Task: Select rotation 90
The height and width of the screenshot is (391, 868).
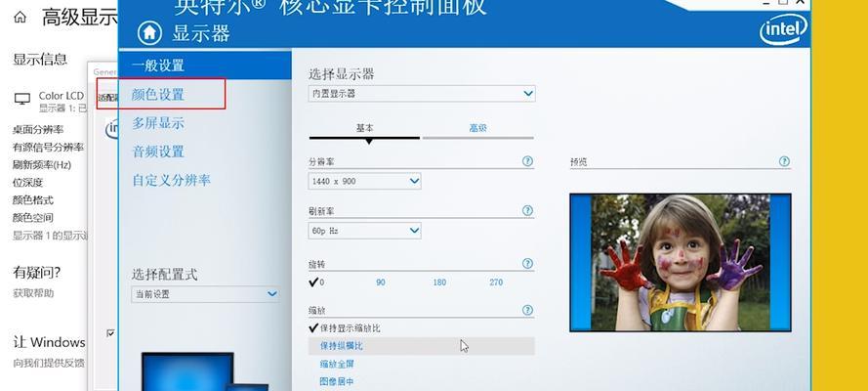Action: [381, 282]
